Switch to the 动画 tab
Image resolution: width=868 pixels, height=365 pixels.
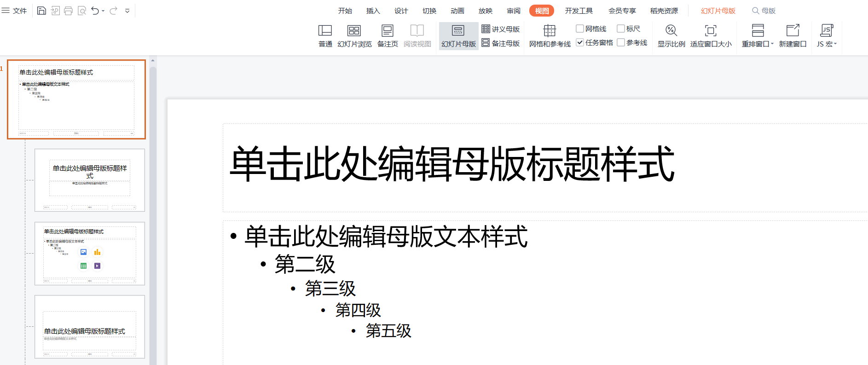point(457,11)
